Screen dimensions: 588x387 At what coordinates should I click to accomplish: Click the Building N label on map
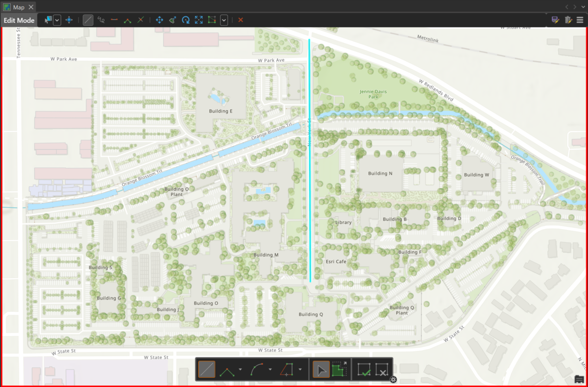click(x=380, y=173)
